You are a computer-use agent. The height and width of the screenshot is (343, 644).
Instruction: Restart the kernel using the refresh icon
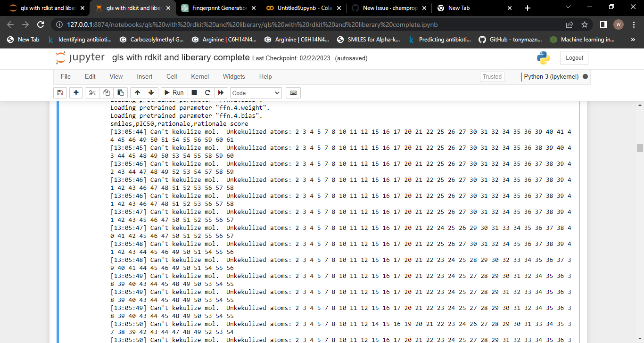(207, 93)
